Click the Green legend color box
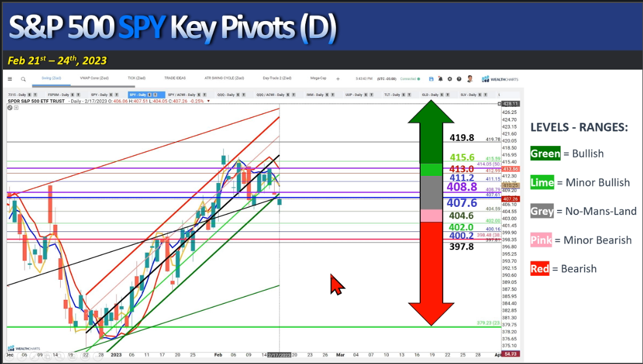Viewport: 643px width, 364px height. tap(545, 153)
